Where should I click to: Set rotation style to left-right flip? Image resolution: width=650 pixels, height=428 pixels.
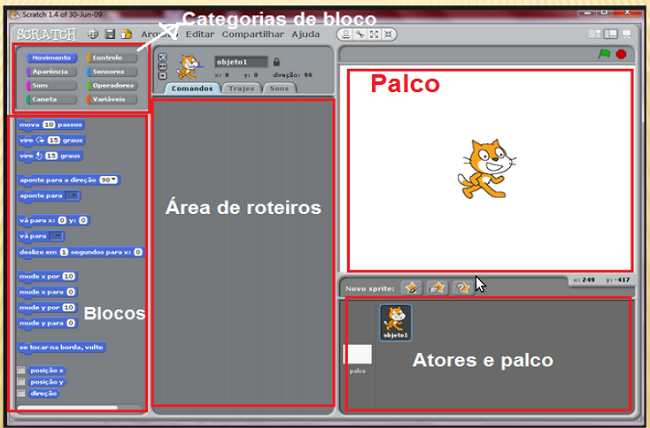click(x=162, y=66)
